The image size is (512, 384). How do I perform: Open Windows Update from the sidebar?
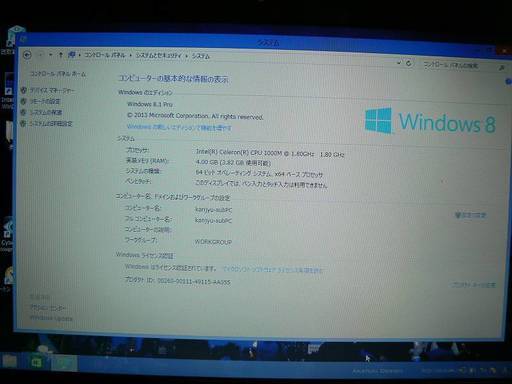coord(51,318)
